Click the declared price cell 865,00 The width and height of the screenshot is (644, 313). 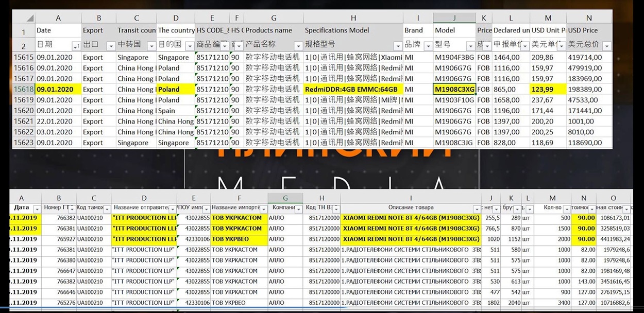(x=511, y=89)
